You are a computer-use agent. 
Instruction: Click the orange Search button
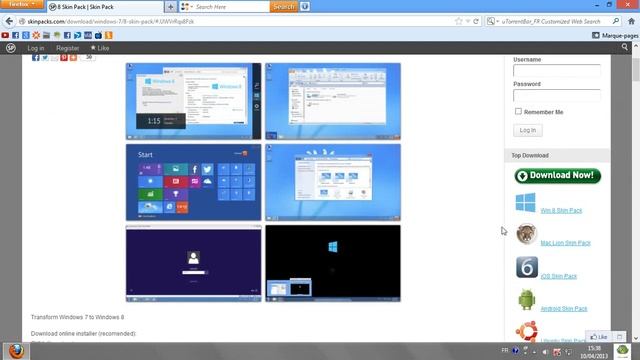[x=284, y=7]
